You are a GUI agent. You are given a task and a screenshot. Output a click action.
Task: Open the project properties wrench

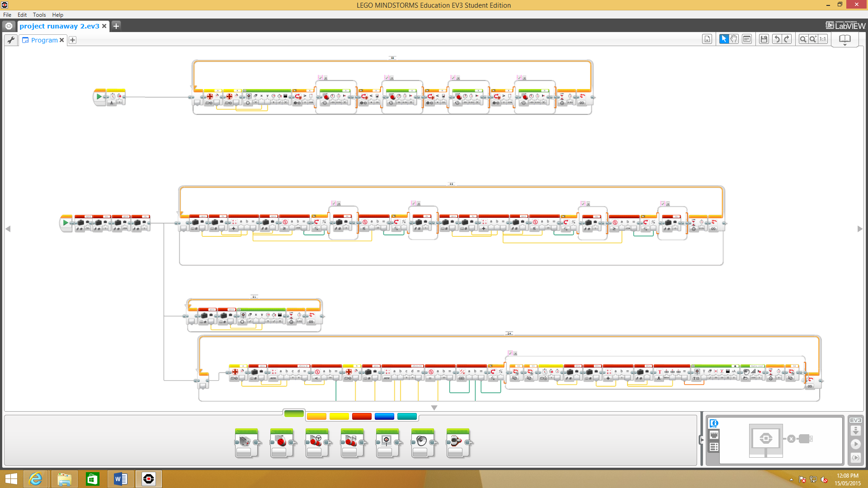[x=11, y=40]
